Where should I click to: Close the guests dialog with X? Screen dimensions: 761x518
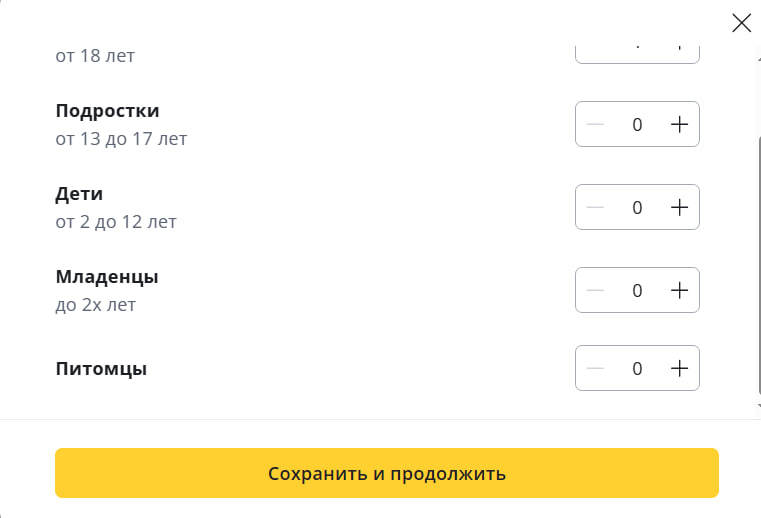point(741,23)
